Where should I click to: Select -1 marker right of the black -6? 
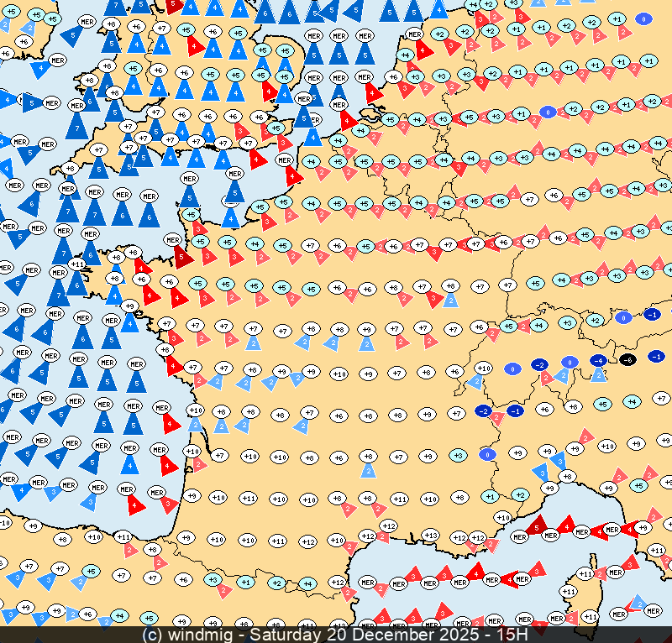tap(657, 357)
